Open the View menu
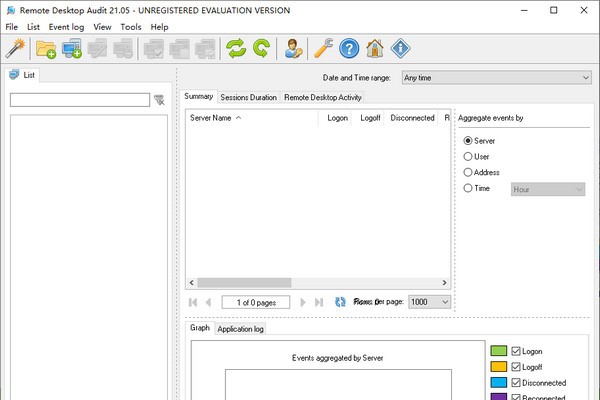Image resolution: width=600 pixels, height=400 pixels. click(x=102, y=27)
